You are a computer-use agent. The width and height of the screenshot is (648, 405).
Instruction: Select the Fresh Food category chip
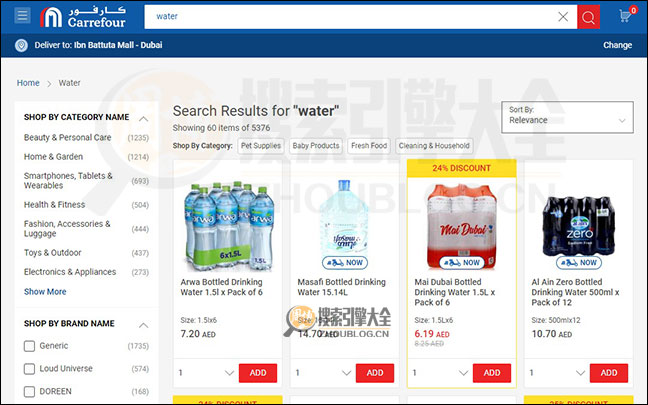[x=369, y=146]
